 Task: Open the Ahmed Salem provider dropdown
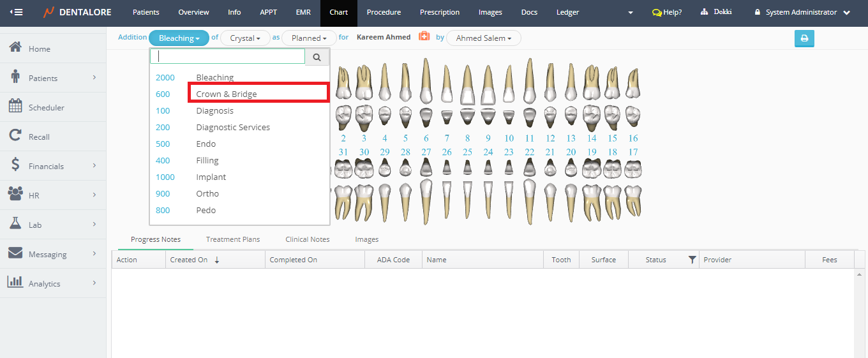point(483,38)
